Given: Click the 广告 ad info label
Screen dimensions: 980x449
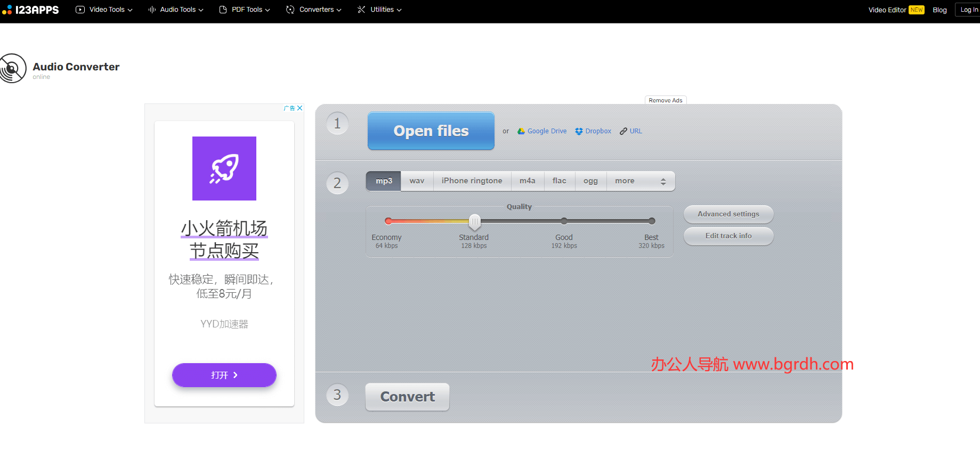Looking at the screenshot, I should pos(289,108).
